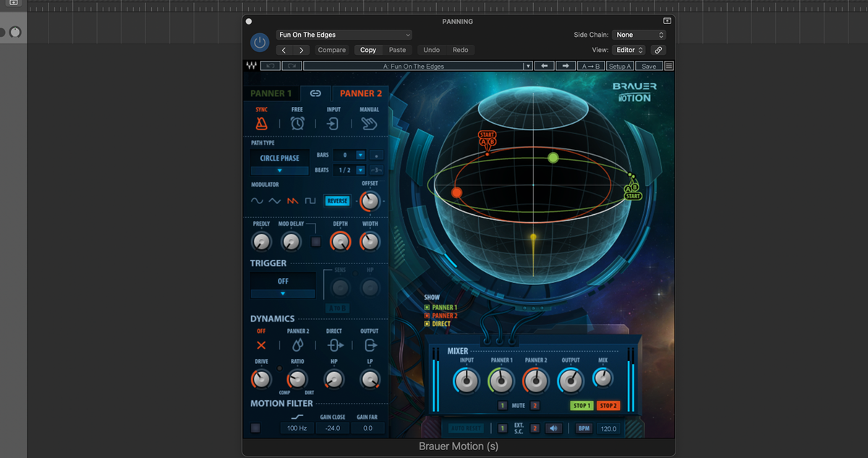Image resolution: width=868 pixels, height=458 pixels.
Task: Select the Free mode alarm clock icon
Action: pyautogui.click(x=297, y=123)
